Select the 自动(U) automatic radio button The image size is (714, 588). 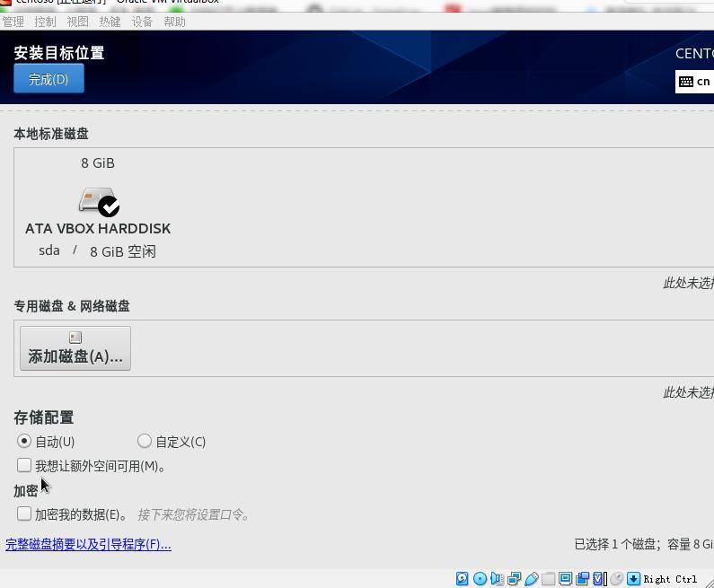point(24,441)
